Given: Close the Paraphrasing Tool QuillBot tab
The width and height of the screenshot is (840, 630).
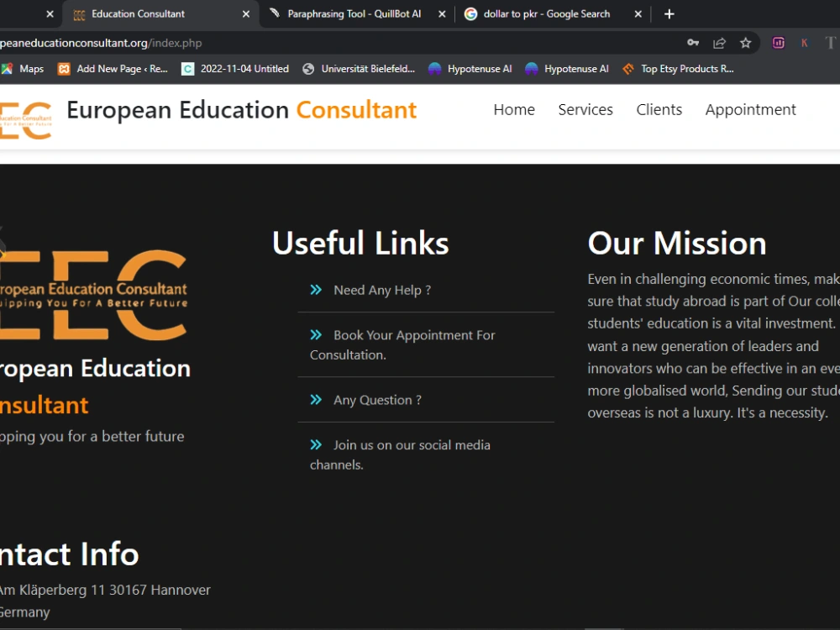Looking at the screenshot, I should [442, 14].
